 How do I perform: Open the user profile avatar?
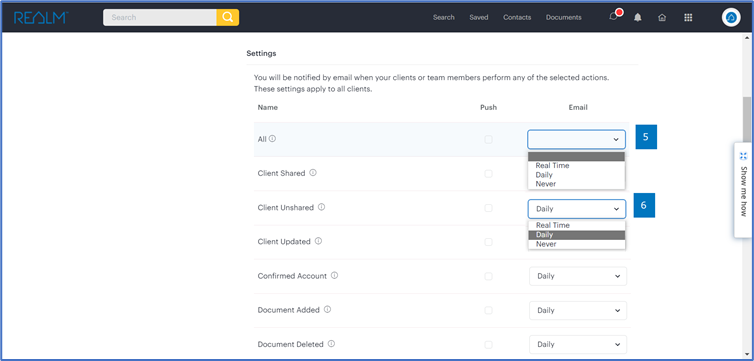click(x=731, y=17)
